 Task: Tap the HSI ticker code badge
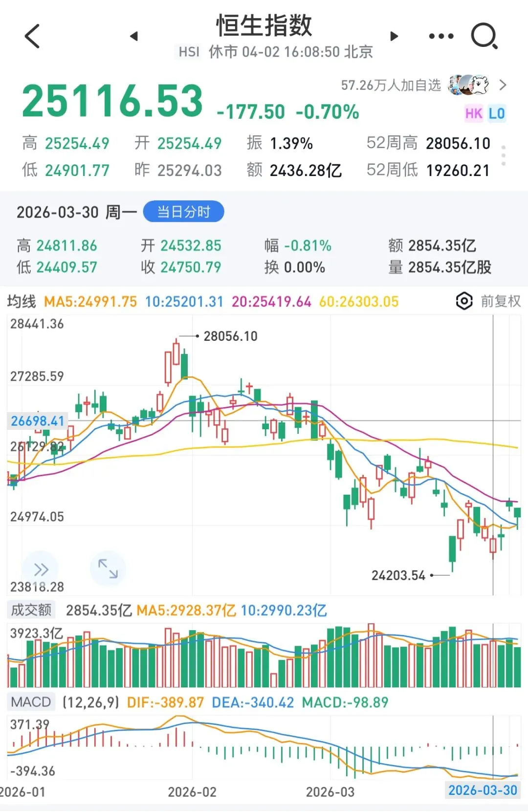[189, 52]
